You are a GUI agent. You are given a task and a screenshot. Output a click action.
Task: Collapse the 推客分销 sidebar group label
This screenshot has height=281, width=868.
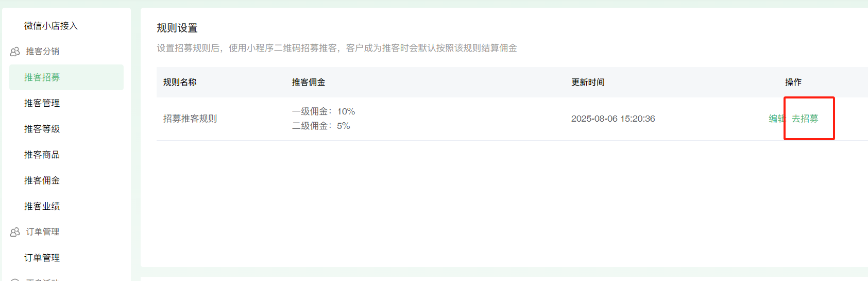pos(43,52)
